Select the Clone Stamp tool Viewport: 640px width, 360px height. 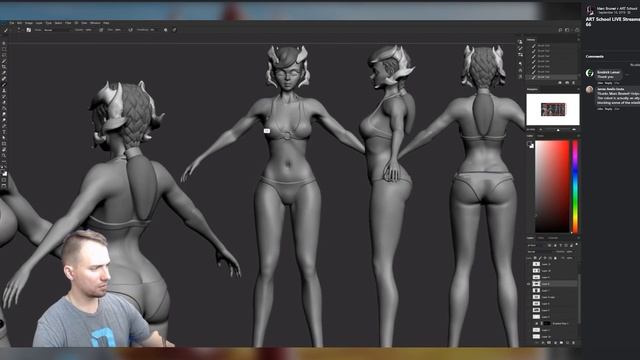pyautogui.click(x=4, y=91)
